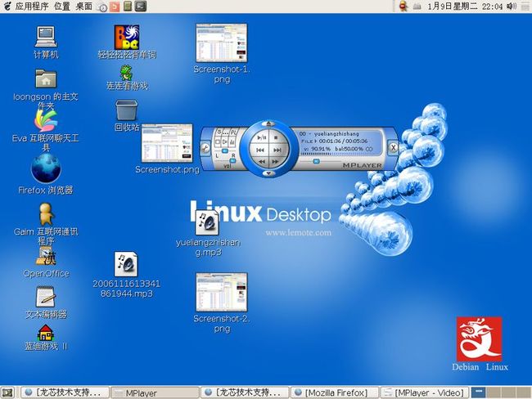The image size is (532, 399).
Task: Open the 桌面 desktop menu
Action: coord(83,7)
